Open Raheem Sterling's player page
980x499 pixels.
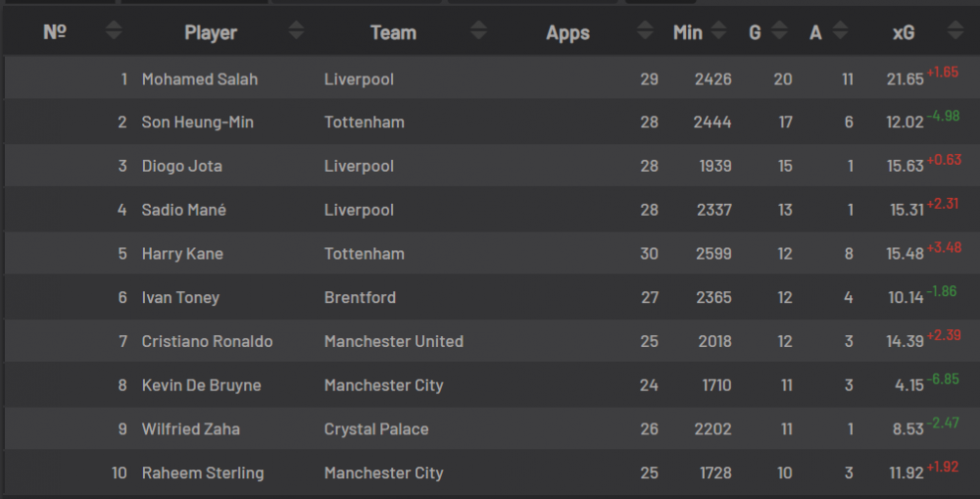tap(203, 474)
